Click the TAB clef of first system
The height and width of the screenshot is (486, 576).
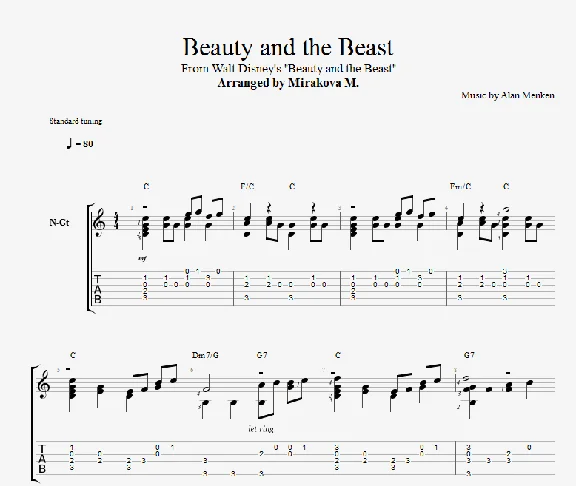[x=97, y=289]
